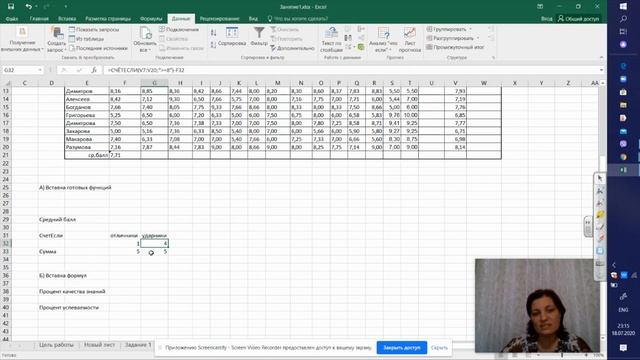Collapse the ribbon with the arrow
Image resolution: width=640 pixels, height=360 pixels.
click(601, 58)
